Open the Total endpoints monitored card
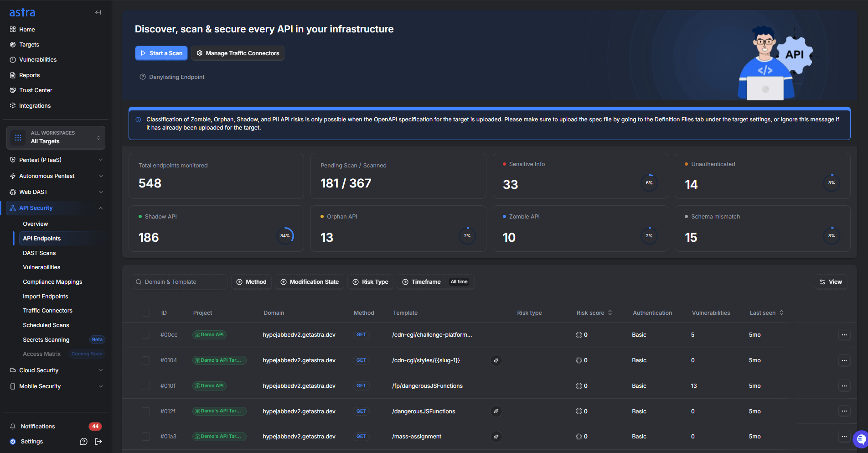The height and width of the screenshot is (453, 868). click(x=216, y=176)
